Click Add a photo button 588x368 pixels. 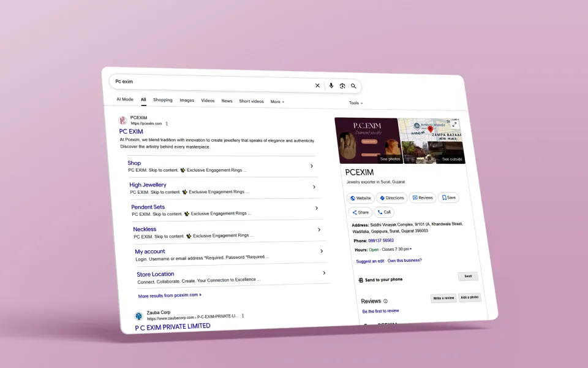point(470,297)
